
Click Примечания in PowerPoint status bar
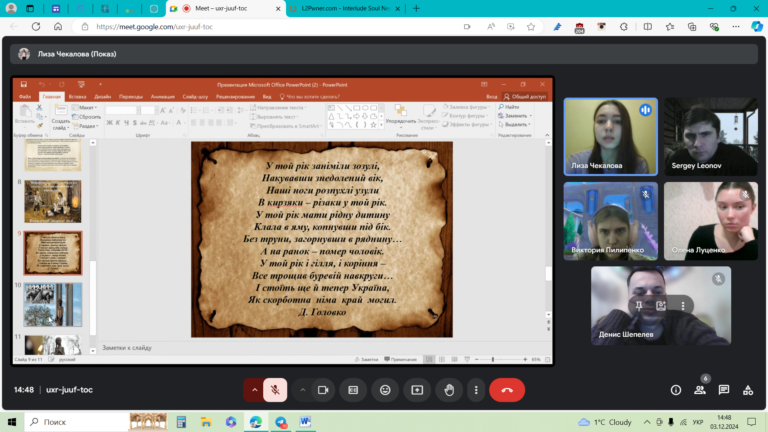pyautogui.click(x=400, y=360)
